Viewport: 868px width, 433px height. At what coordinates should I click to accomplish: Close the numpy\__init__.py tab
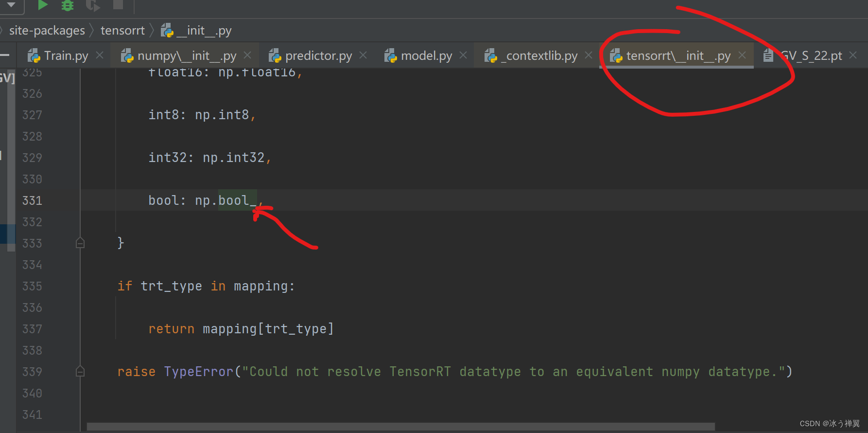click(247, 55)
